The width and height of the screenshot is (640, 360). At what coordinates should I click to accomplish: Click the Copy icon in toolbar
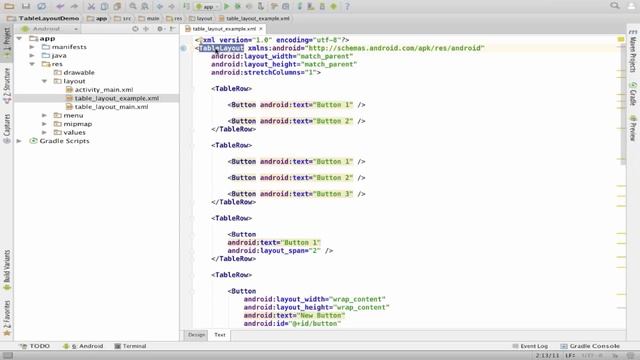(104, 6)
